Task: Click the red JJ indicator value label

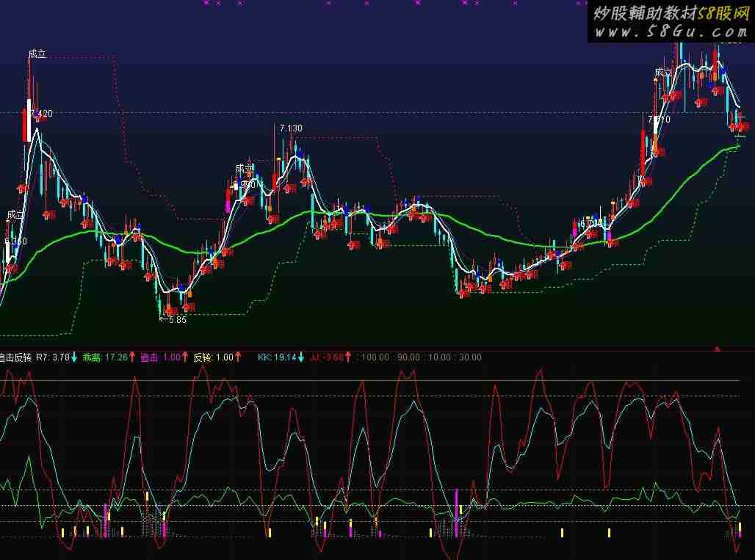Action: (x=326, y=357)
